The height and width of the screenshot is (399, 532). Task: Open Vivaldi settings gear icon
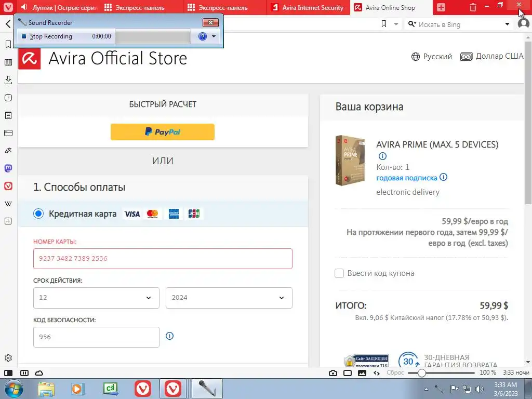click(8, 358)
